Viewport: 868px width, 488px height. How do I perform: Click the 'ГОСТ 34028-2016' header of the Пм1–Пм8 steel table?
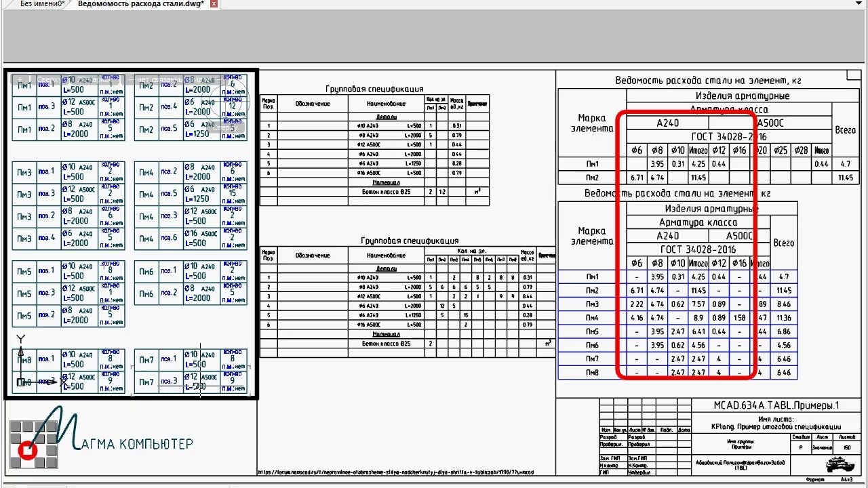[x=698, y=249]
